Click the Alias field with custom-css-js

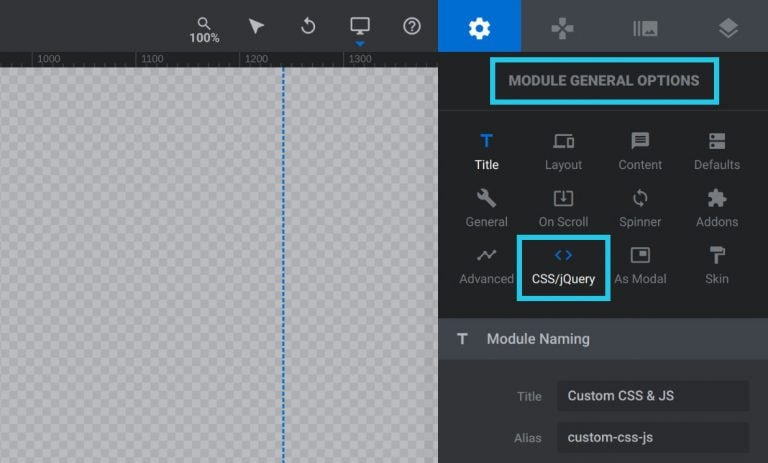point(653,438)
